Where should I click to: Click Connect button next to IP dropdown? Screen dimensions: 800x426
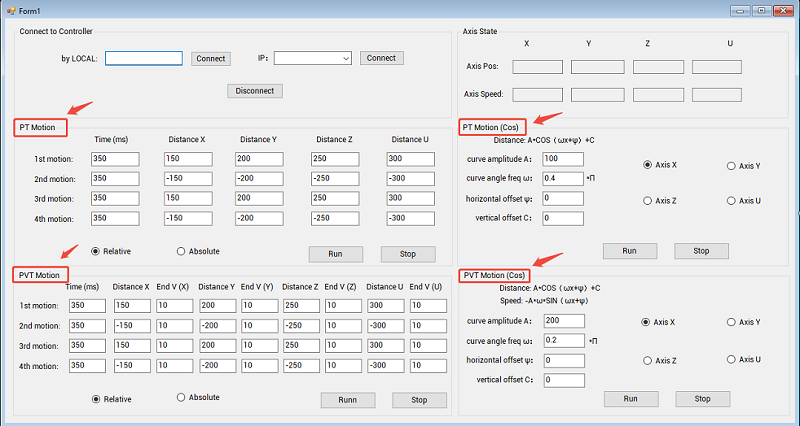click(x=381, y=58)
